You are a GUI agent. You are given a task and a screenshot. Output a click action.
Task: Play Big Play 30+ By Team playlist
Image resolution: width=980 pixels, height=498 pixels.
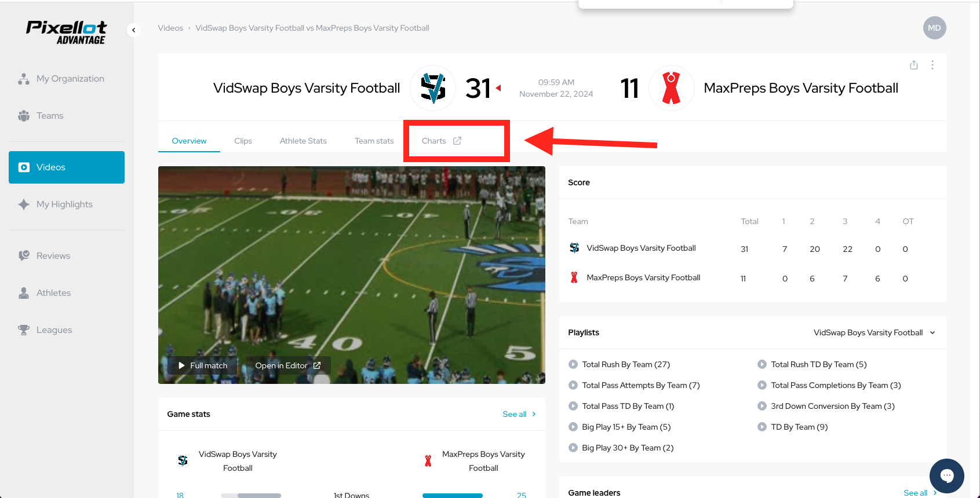[621, 448]
